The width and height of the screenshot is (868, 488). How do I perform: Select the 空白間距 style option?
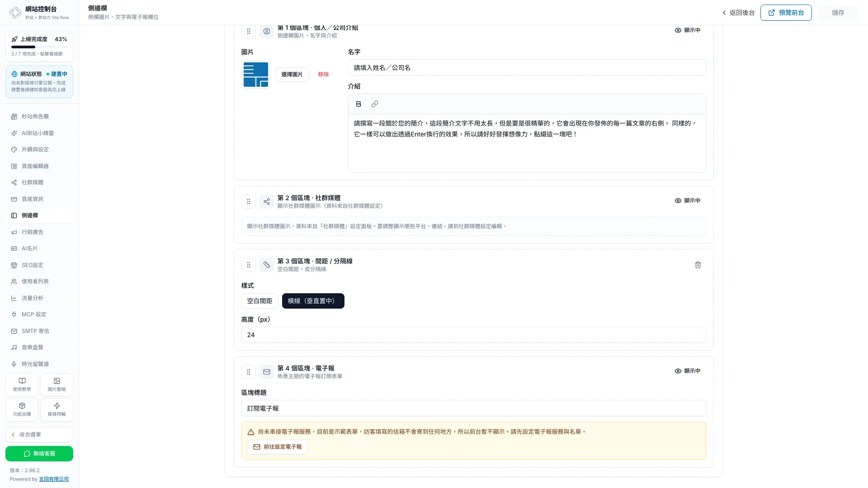[x=260, y=301]
